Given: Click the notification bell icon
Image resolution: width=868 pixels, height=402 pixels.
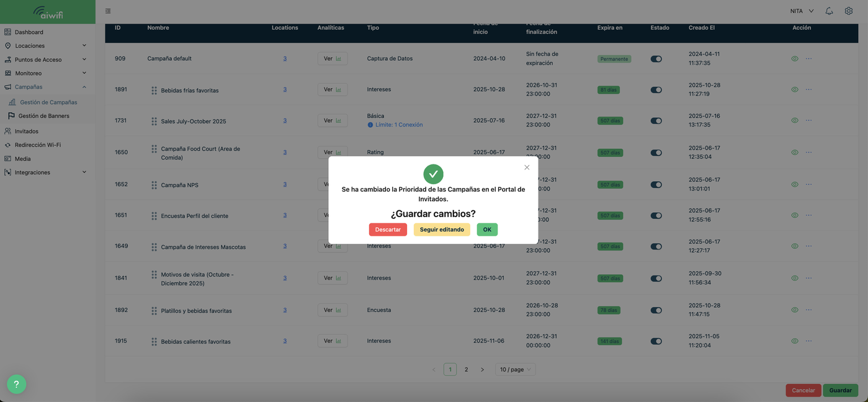Looking at the screenshot, I should pos(829,11).
